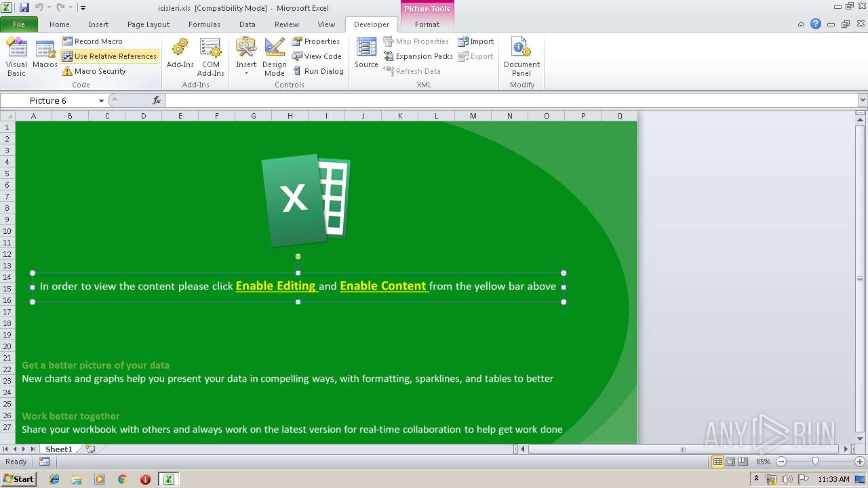Select column A header

[33, 116]
